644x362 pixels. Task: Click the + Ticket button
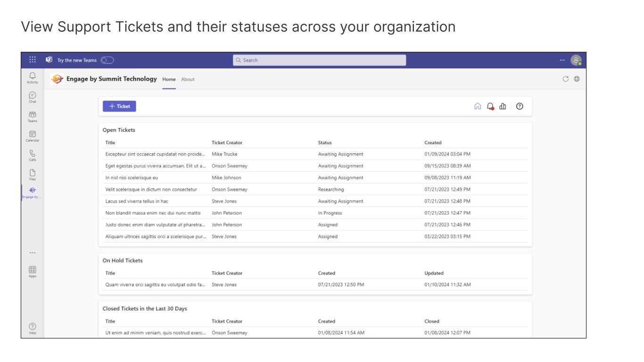click(x=119, y=107)
